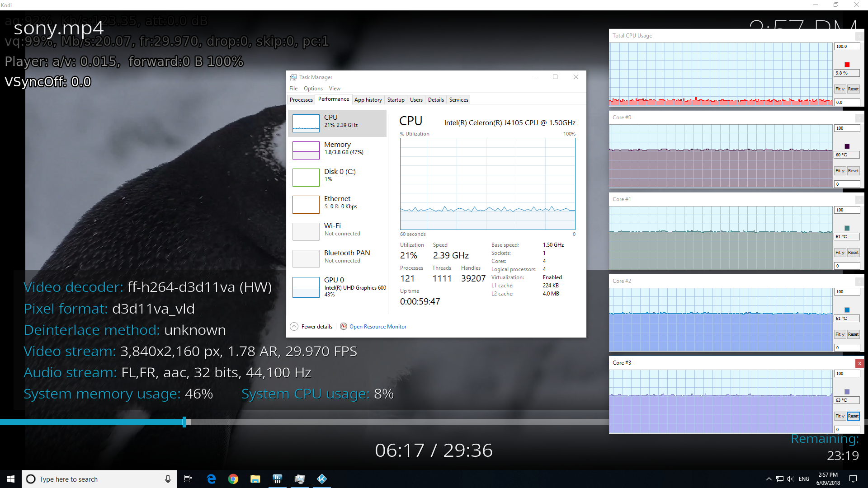Switch to the Performance tab
Image resolution: width=868 pixels, height=488 pixels.
pyautogui.click(x=334, y=99)
